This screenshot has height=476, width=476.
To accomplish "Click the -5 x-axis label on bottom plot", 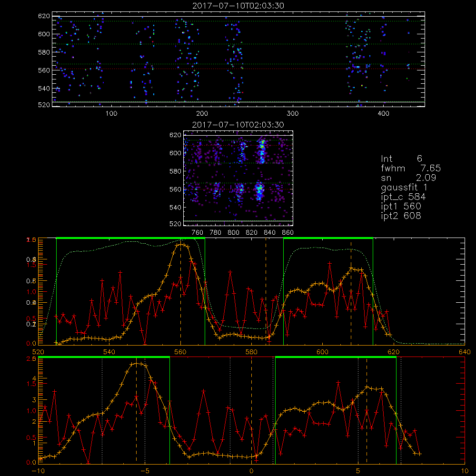I will 145,471.
